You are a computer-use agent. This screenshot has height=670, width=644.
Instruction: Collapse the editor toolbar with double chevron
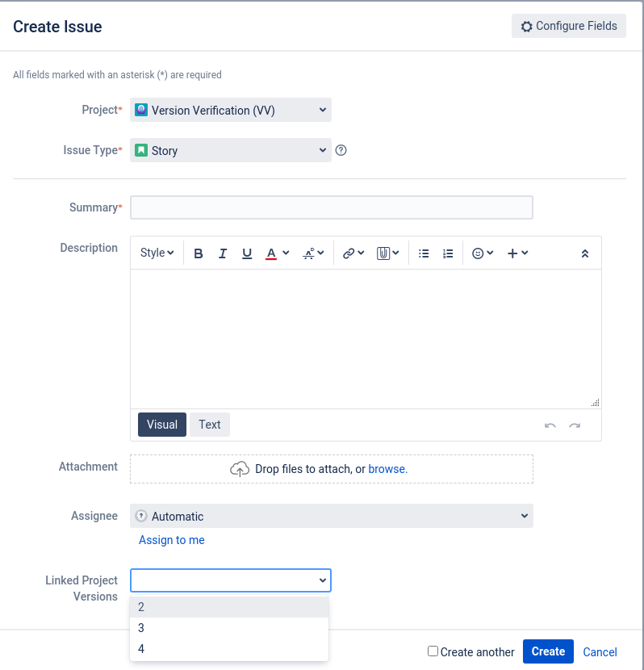point(585,253)
